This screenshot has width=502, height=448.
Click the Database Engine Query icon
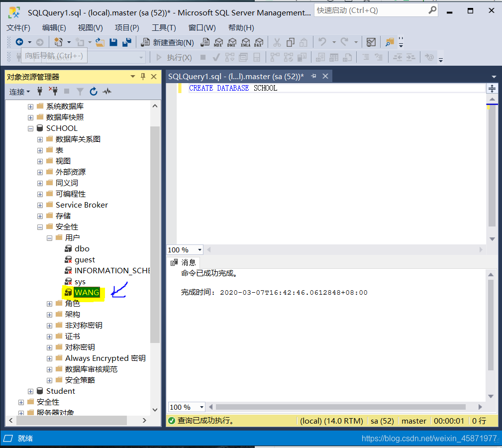205,42
